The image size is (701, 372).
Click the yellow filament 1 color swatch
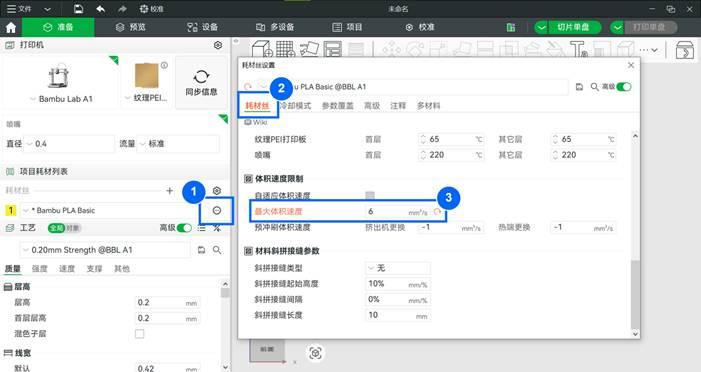coord(11,210)
